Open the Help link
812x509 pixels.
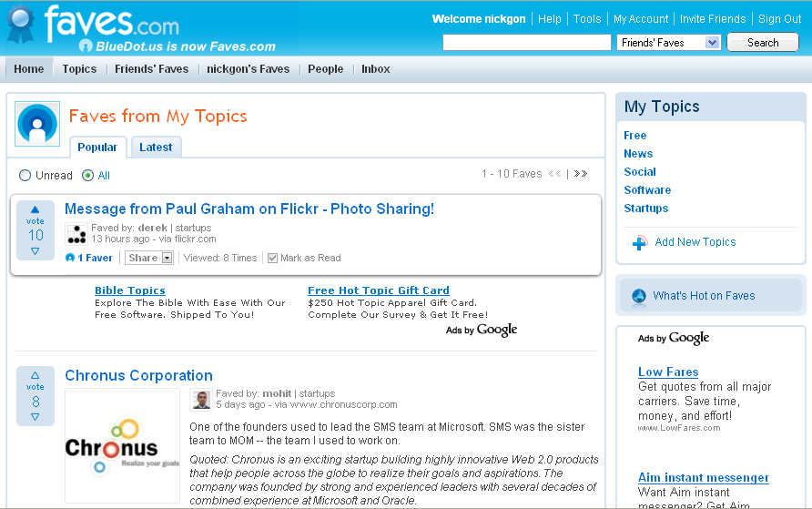coord(550,19)
